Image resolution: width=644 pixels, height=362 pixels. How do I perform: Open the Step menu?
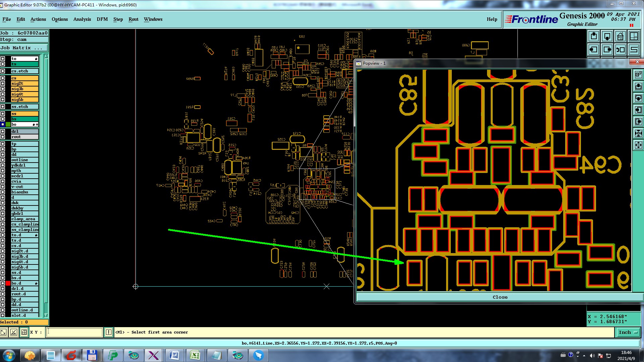tap(118, 19)
